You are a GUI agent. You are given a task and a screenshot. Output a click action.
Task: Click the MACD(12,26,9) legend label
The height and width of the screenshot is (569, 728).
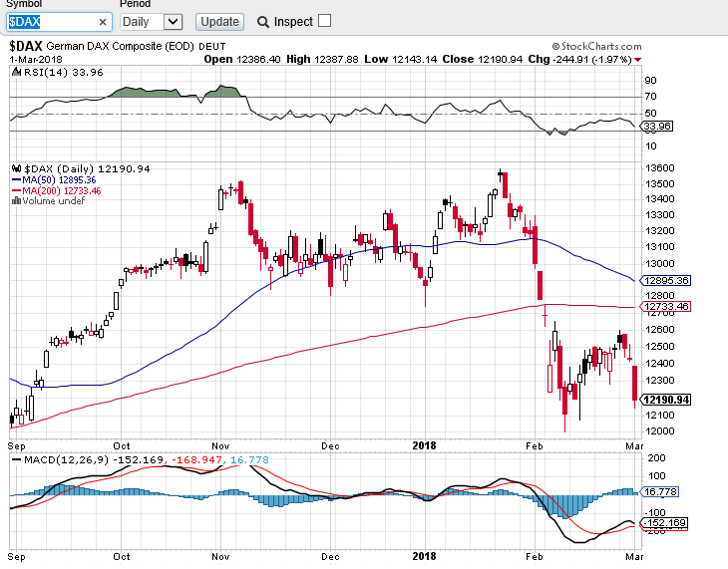click(x=66, y=460)
